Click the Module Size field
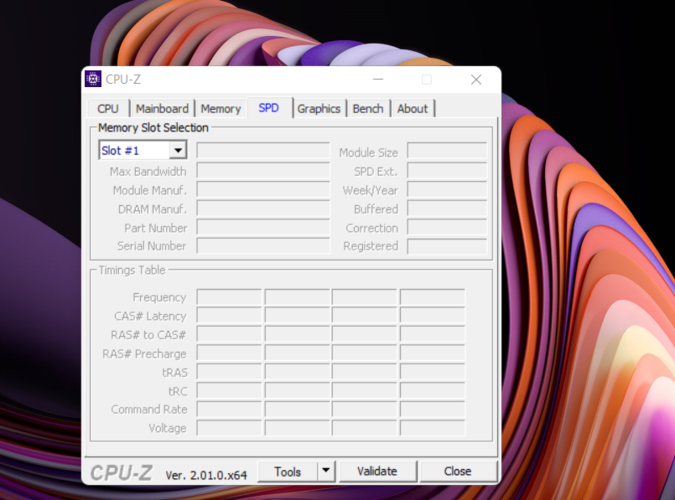 (447, 151)
